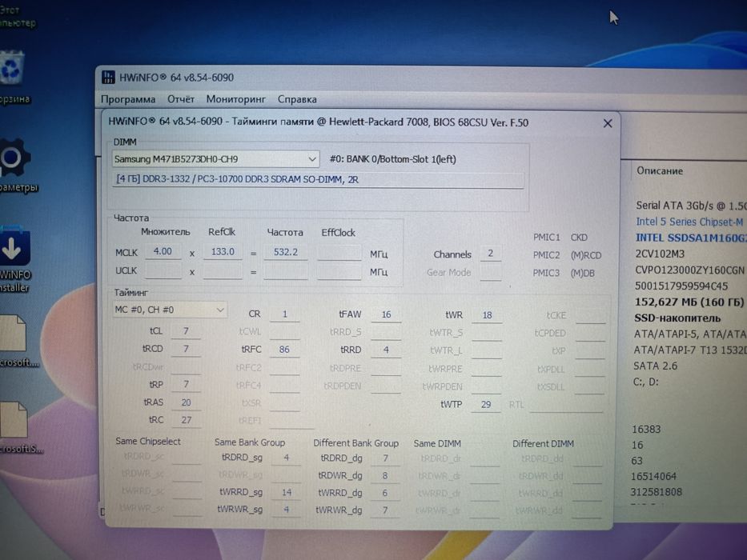
Task: Click the tRDRD_dg value 7 field
Action: [x=385, y=458]
